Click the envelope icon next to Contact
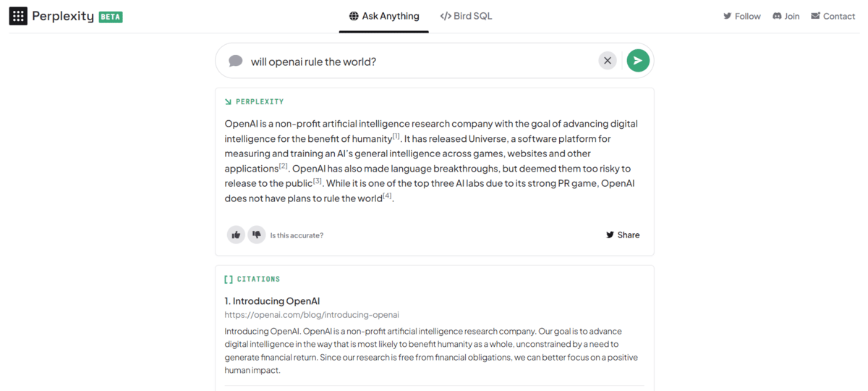The image size is (868, 391). [815, 16]
